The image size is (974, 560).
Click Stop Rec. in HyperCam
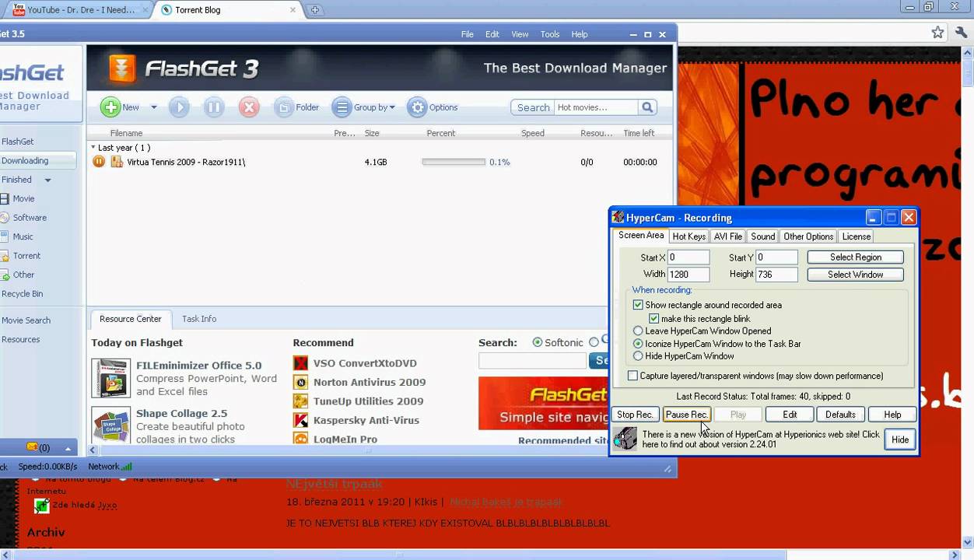tap(635, 415)
